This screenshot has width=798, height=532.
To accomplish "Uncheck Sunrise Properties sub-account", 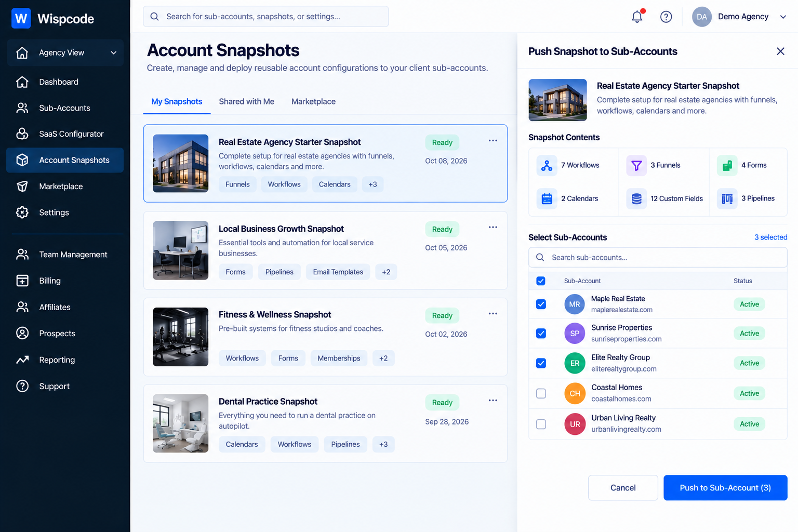I will click(x=541, y=334).
